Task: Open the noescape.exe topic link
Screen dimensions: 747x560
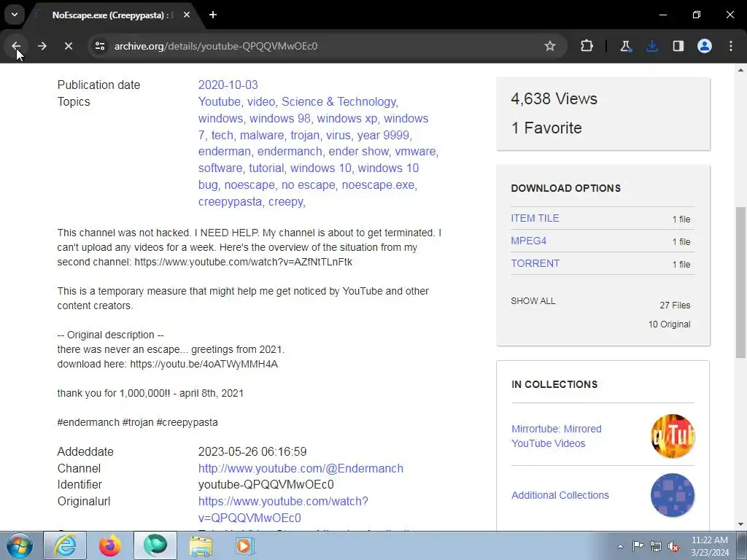Action: coord(379,184)
